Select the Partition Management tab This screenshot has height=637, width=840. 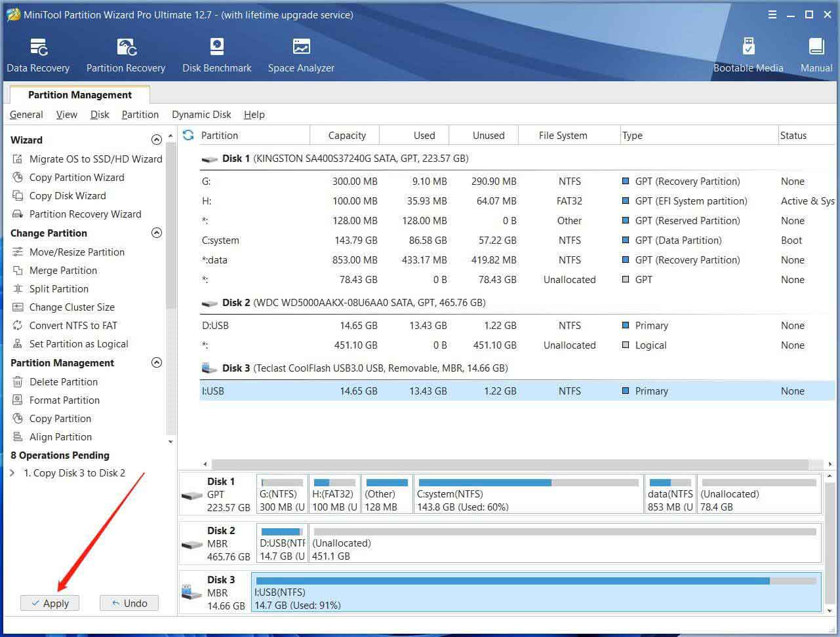tap(79, 95)
